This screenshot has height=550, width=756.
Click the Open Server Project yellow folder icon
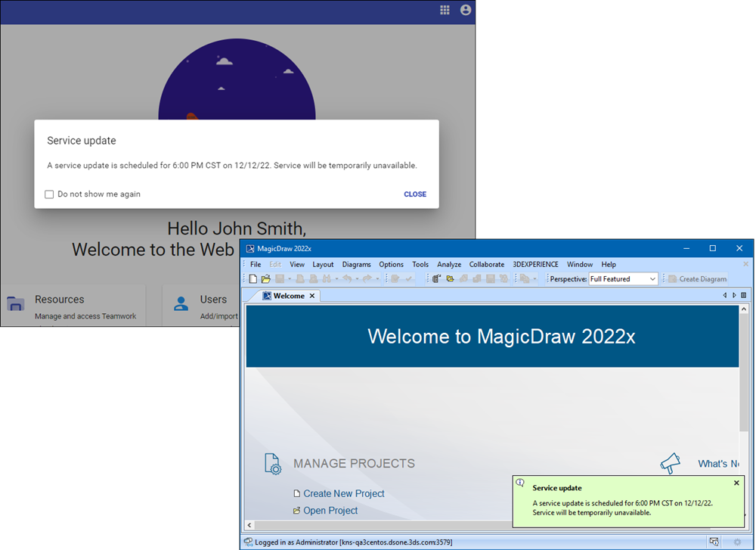(x=451, y=279)
